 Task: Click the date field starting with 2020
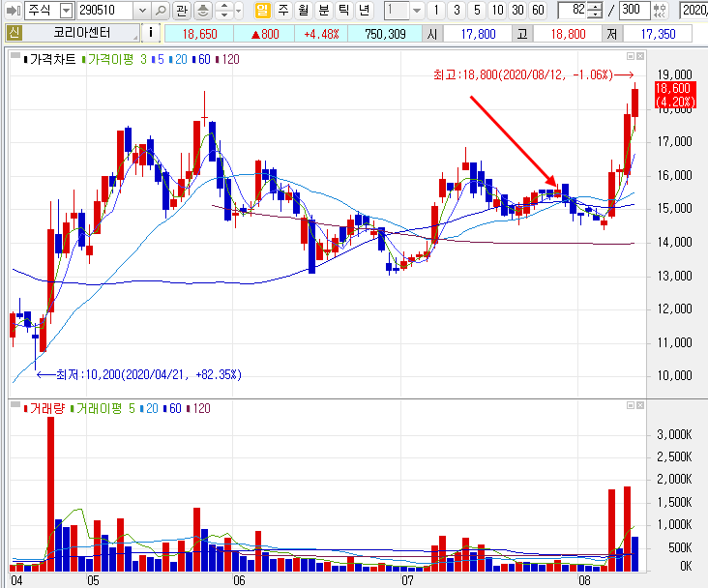[694, 10]
